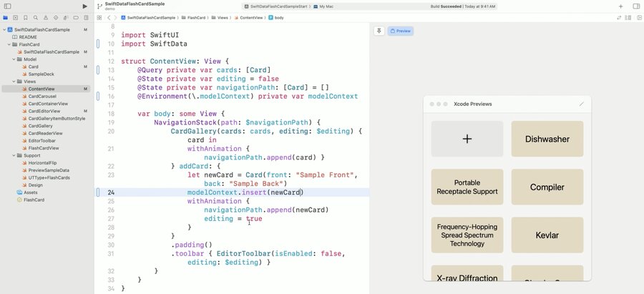Go back in editor history
The height and width of the screenshot is (294, 644).
coord(109,18)
